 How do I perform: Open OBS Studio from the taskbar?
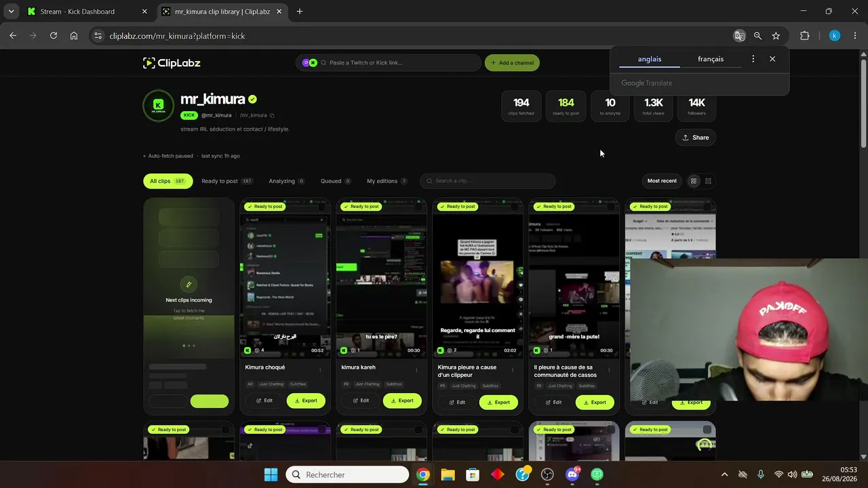[547, 474]
